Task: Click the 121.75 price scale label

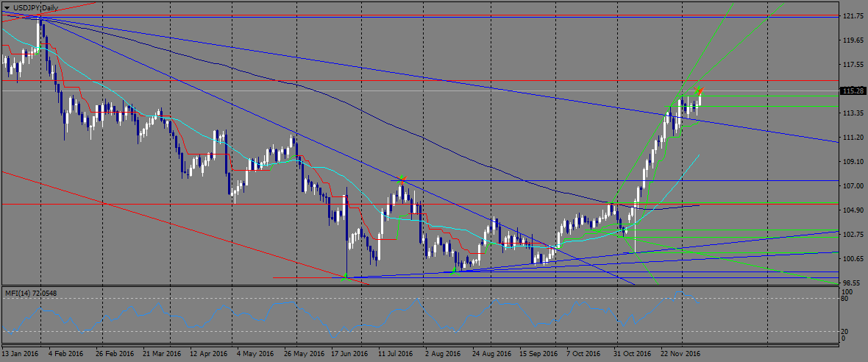Action: pyautogui.click(x=853, y=16)
